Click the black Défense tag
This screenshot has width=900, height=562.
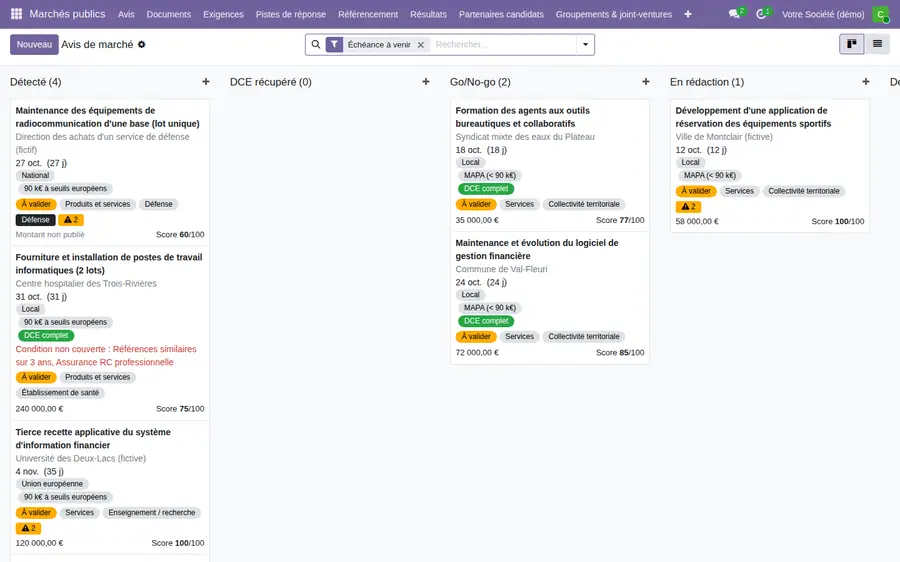(36, 220)
